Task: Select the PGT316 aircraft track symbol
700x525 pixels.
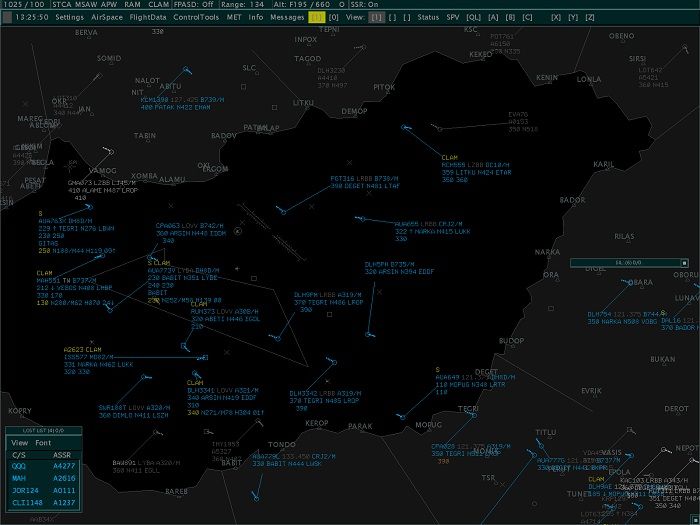Action: pos(283,212)
